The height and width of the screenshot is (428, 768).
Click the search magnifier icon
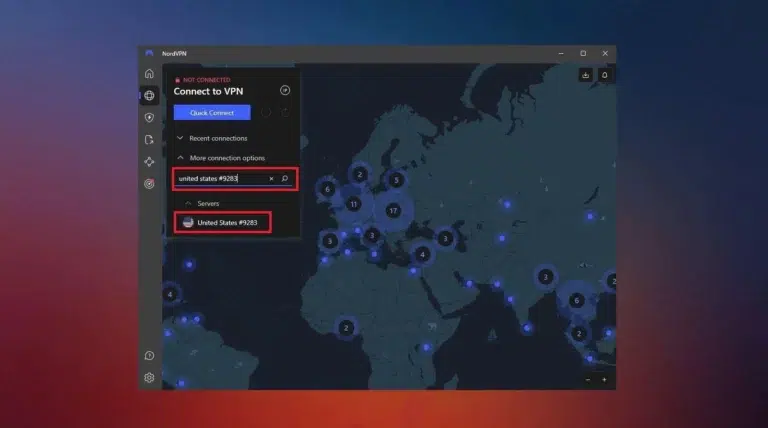click(285, 179)
